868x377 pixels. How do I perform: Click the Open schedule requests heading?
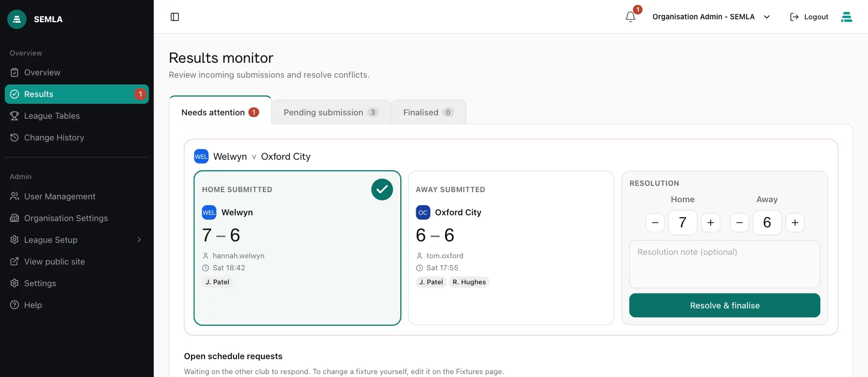[233, 356]
